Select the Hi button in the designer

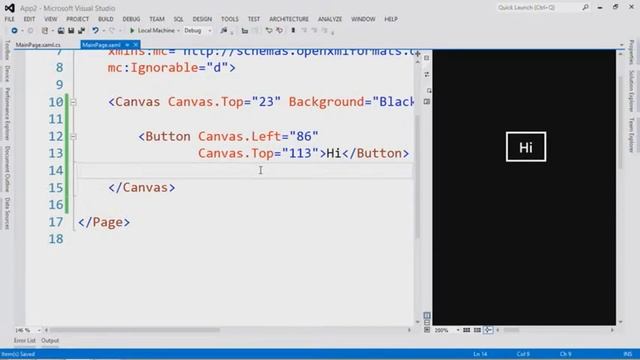[526, 147]
